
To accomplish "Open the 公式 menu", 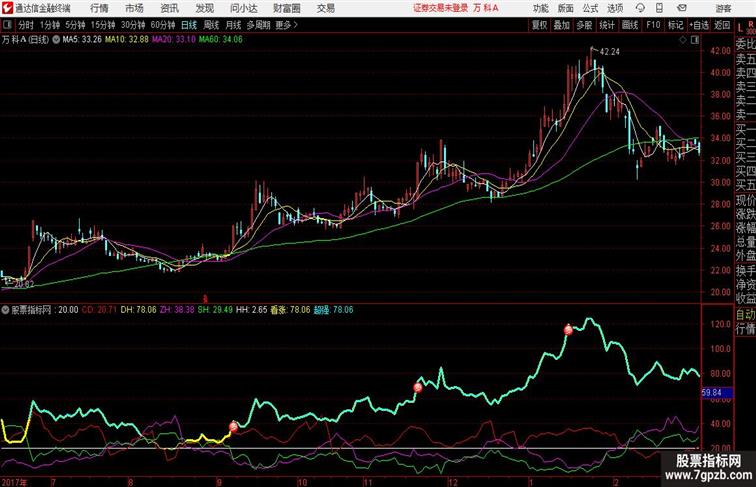I will click(590, 8).
